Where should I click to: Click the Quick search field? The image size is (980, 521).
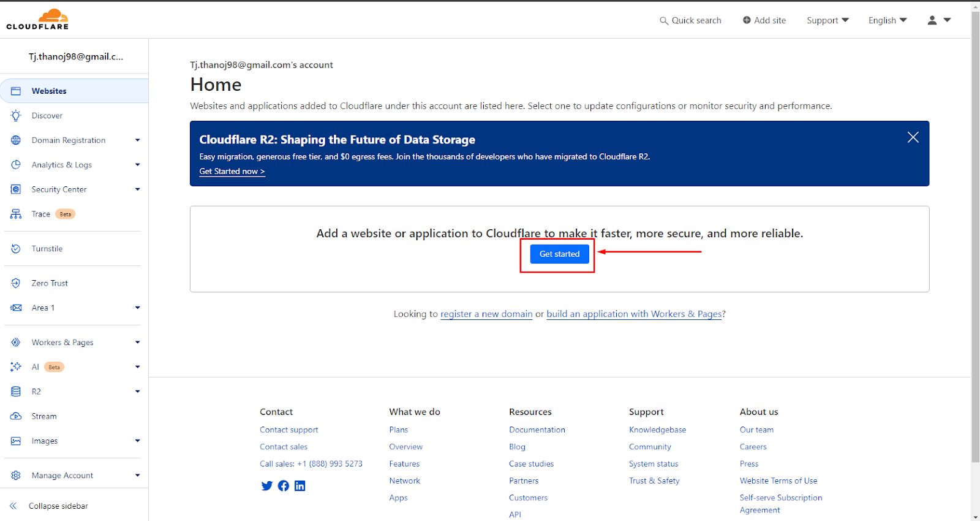690,20
